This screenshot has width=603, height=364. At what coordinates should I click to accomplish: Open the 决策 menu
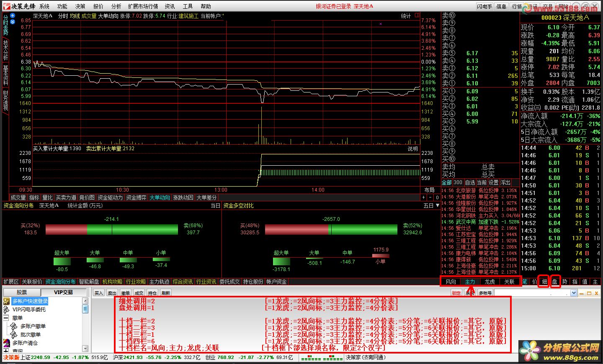(x=80, y=6)
